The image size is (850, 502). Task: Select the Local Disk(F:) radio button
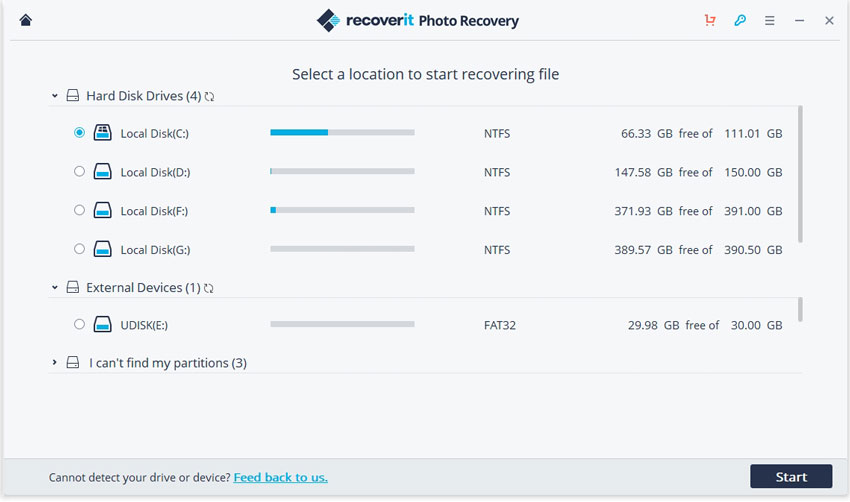pos(79,210)
